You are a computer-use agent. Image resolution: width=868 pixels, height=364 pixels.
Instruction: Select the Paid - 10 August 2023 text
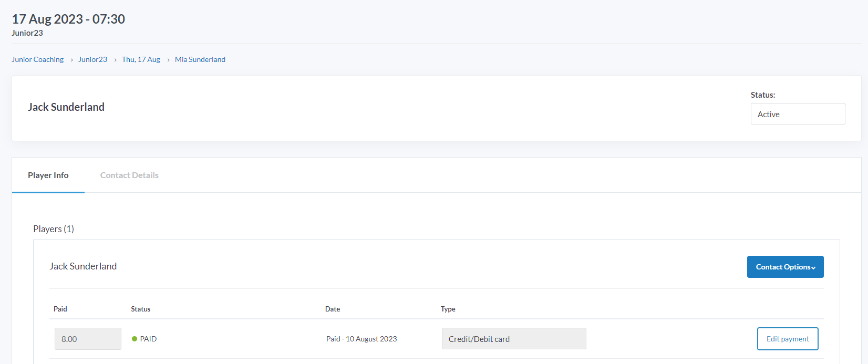point(361,339)
